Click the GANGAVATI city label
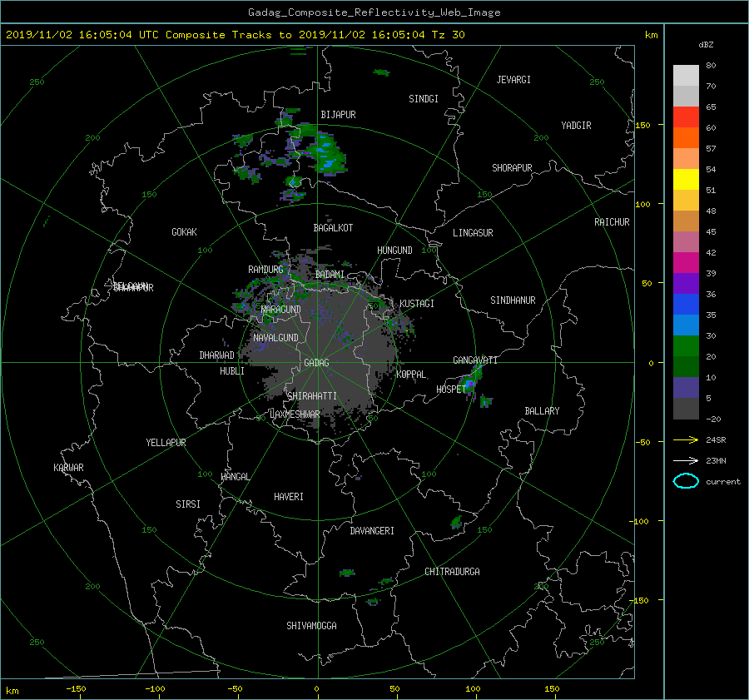749x700 pixels. pyautogui.click(x=475, y=360)
